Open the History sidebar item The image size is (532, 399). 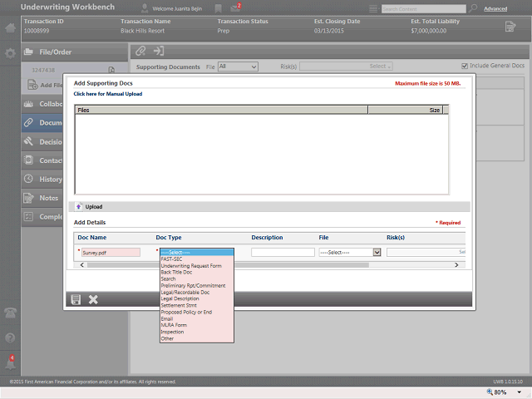[42, 180]
